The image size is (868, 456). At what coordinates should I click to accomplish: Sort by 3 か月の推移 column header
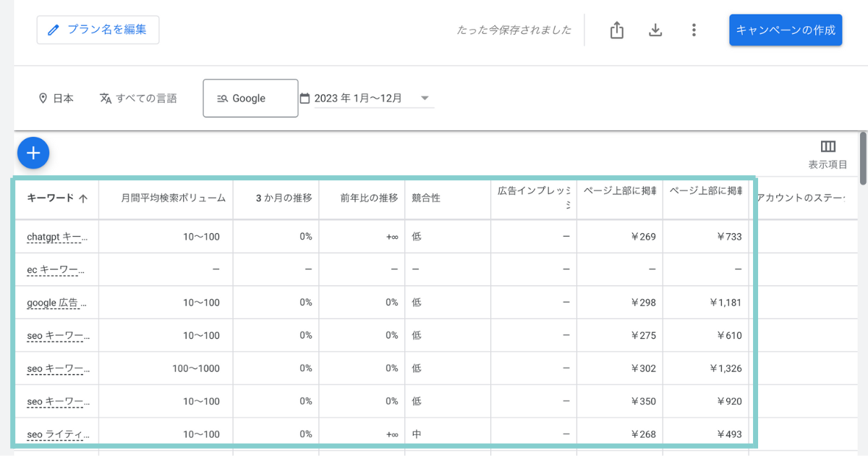pos(284,198)
